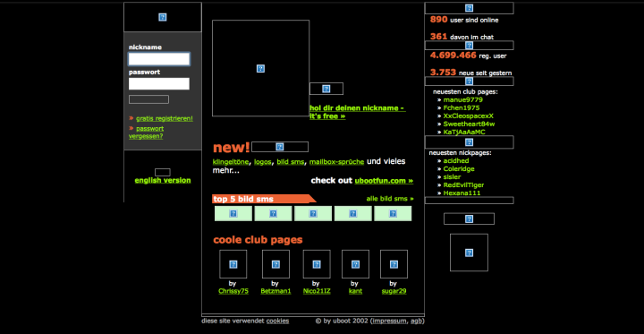
Task: Open the 'alle bild sms' link
Action: tap(390, 199)
